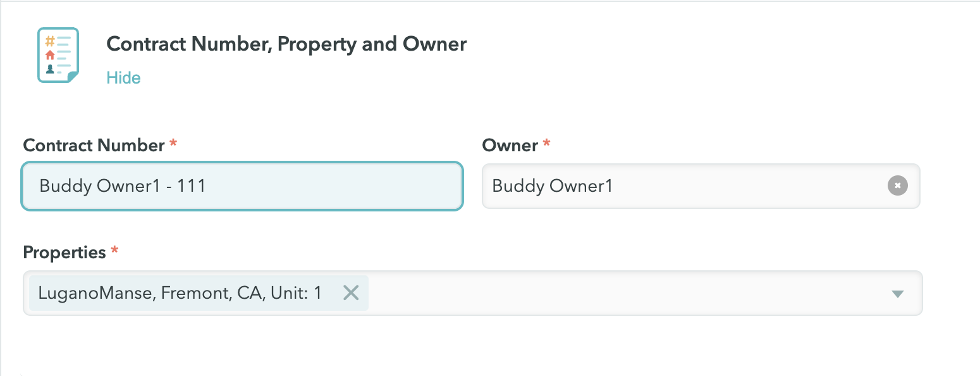Click the contract document icon
Viewport: 980px width, 376px height.
coord(58,55)
